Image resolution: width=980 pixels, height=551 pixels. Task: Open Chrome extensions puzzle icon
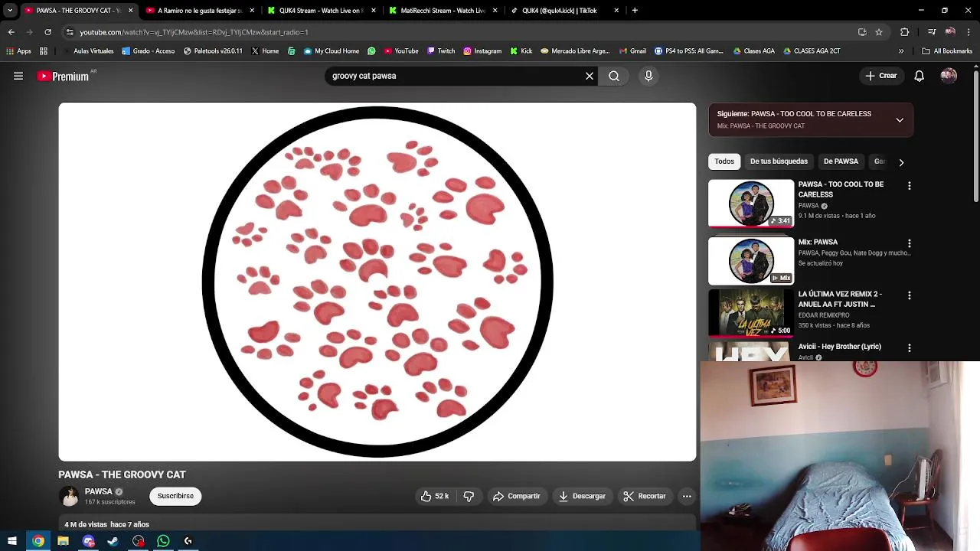[905, 32]
